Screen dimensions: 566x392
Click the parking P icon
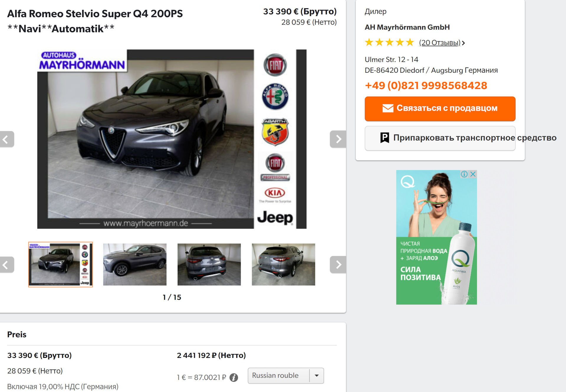pyautogui.click(x=385, y=138)
